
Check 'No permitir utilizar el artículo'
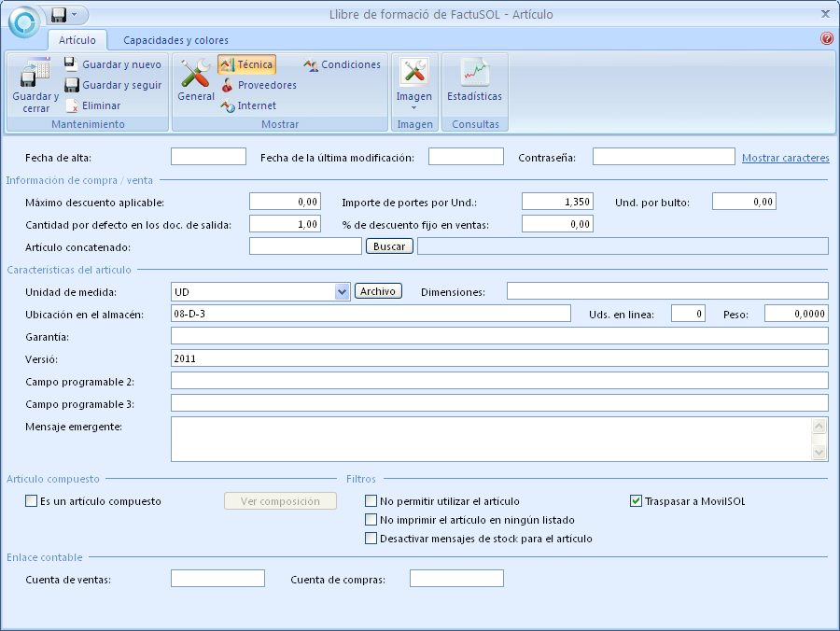[371, 501]
